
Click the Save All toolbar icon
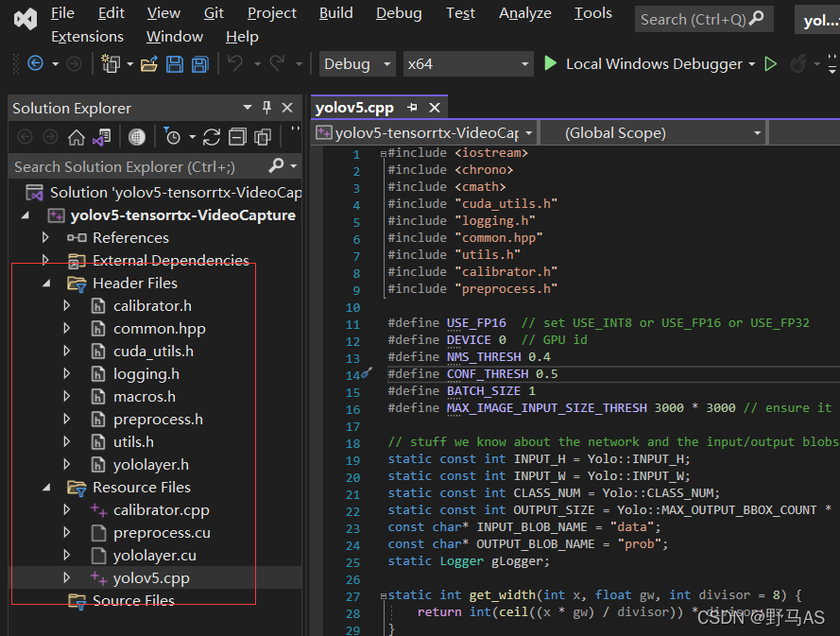pyautogui.click(x=199, y=64)
